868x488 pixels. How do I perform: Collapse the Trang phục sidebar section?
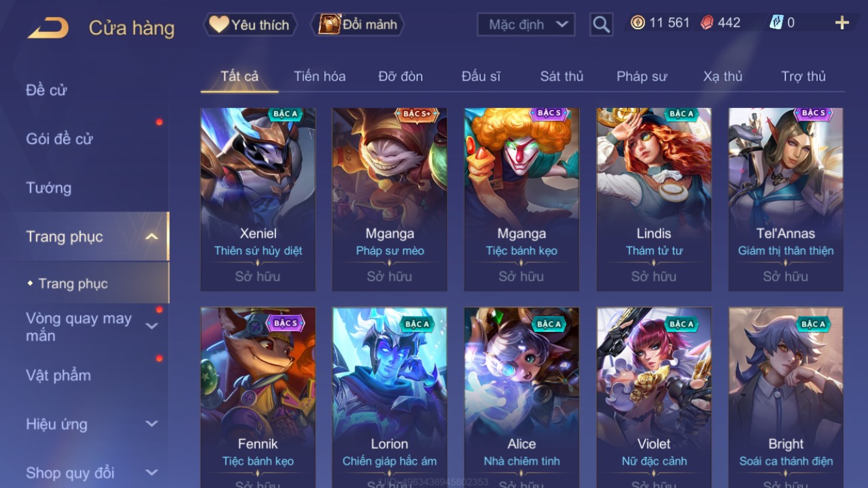click(151, 237)
